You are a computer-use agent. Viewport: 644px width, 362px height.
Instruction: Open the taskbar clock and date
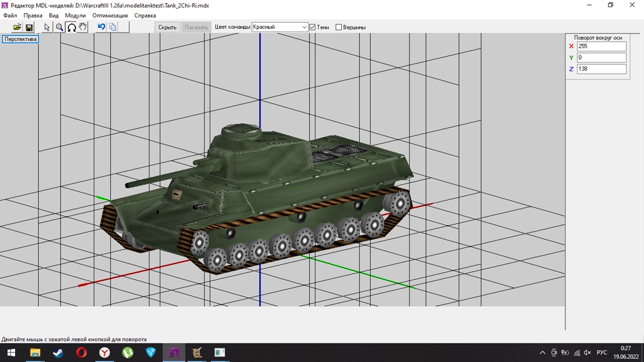tap(625, 353)
